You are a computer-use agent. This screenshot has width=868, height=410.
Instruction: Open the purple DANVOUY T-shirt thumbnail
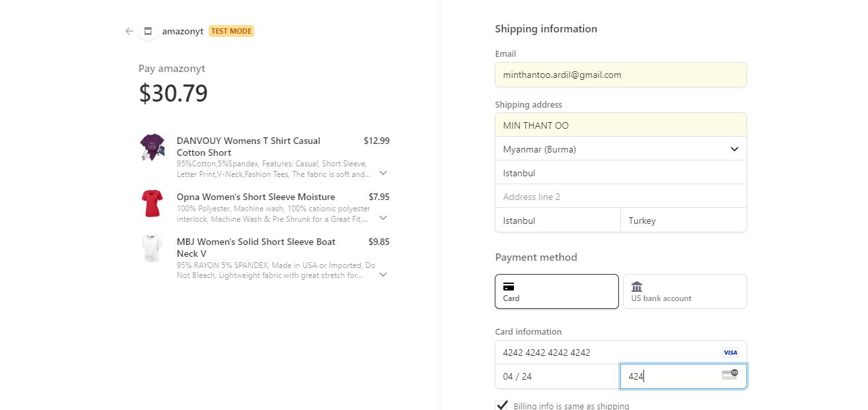152,147
